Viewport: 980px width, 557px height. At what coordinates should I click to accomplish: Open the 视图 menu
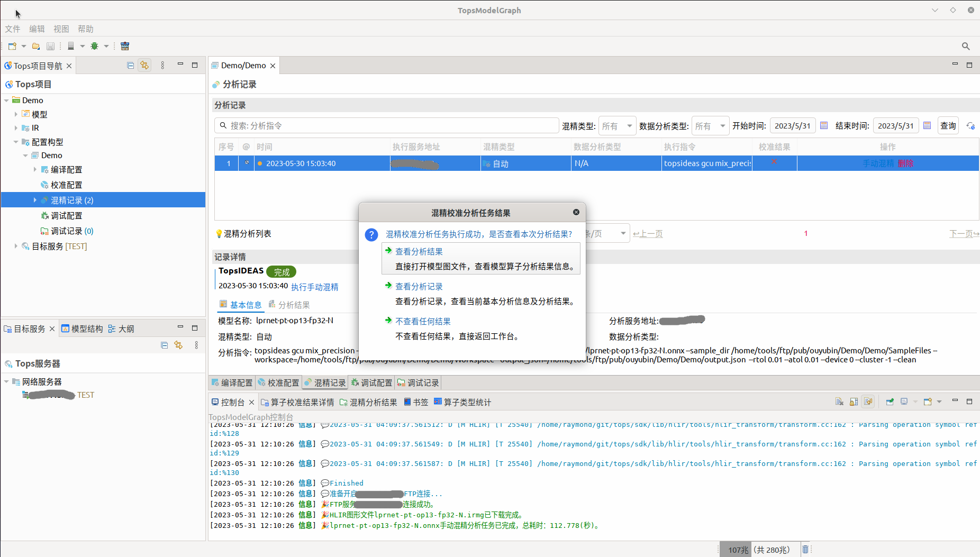click(x=61, y=29)
